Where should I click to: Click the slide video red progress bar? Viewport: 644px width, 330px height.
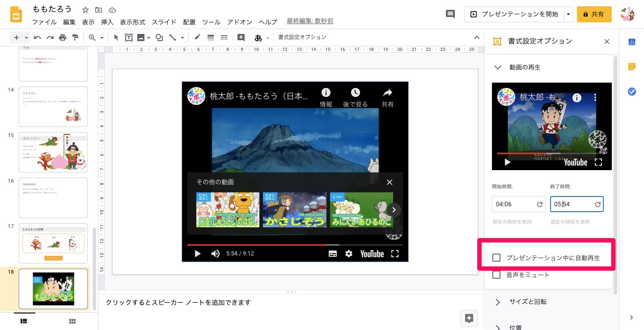(x=257, y=245)
